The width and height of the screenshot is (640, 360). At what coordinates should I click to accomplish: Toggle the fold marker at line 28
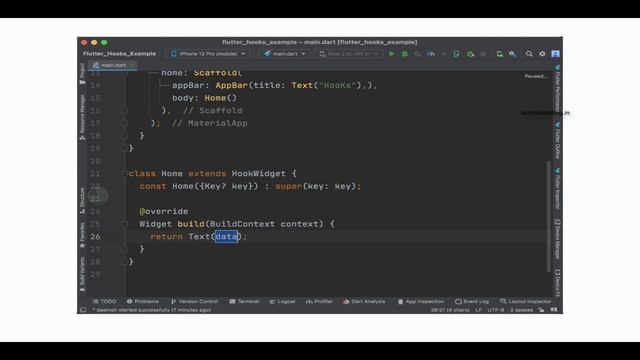(x=124, y=262)
